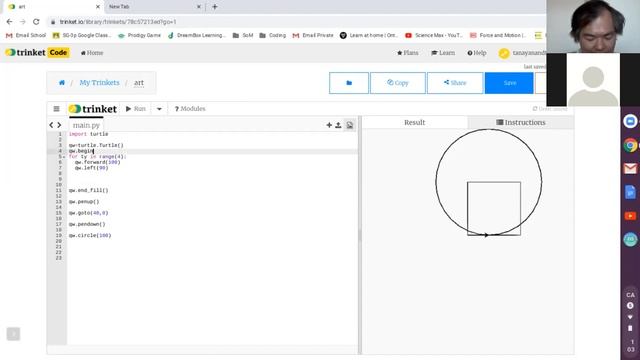Open the DreamBox Learning bookmark

point(196,36)
